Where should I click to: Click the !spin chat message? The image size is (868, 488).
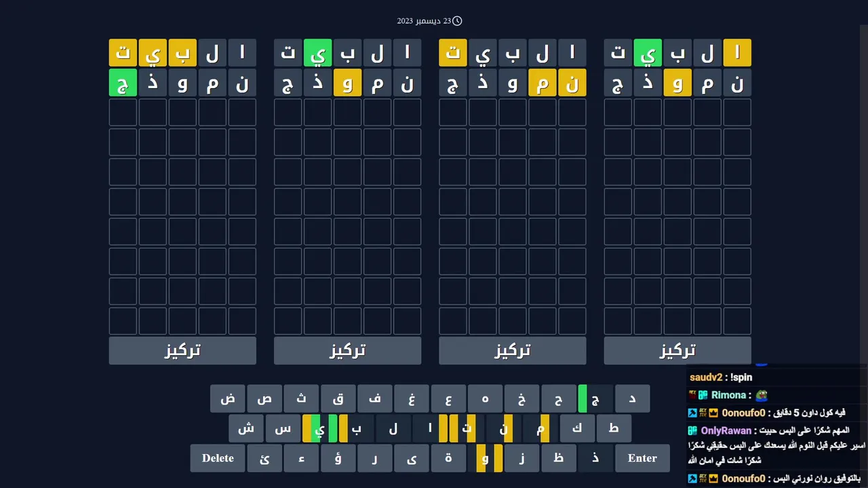(741, 378)
